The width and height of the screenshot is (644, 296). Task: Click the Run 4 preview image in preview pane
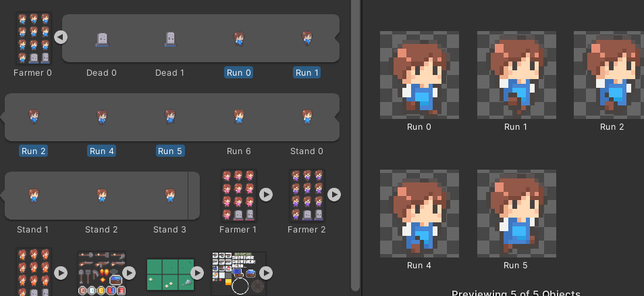tap(419, 209)
